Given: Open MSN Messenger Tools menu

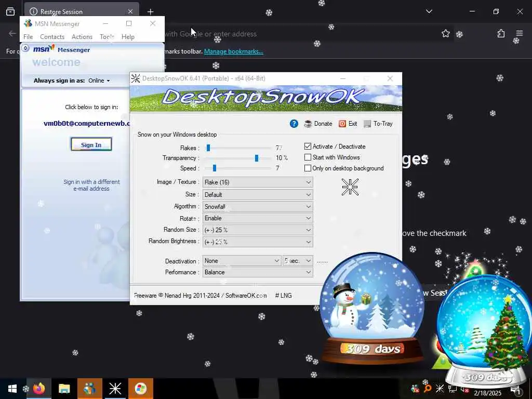Looking at the screenshot, I should [x=107, y=37].
